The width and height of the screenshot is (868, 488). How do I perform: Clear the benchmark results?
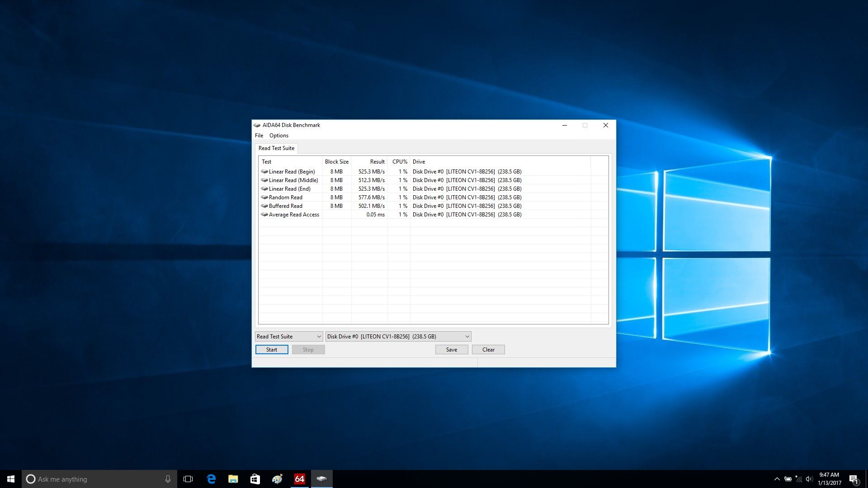click(x=488, y=350)
